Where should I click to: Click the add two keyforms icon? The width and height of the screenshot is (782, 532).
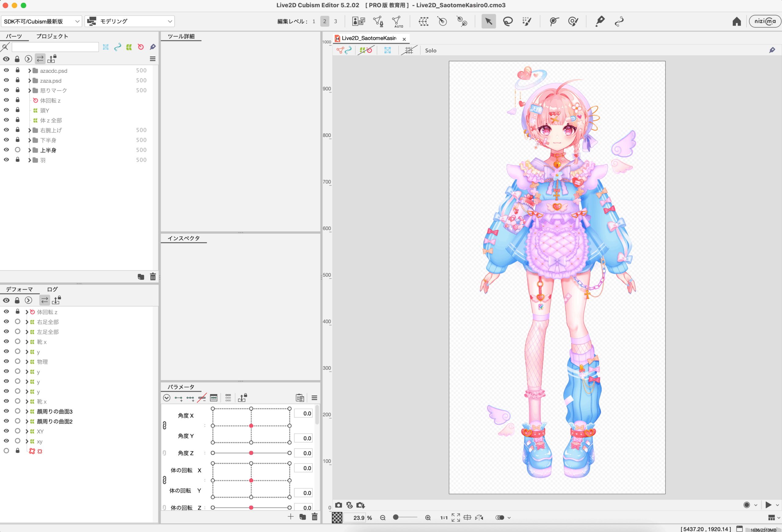pos(178,398)
